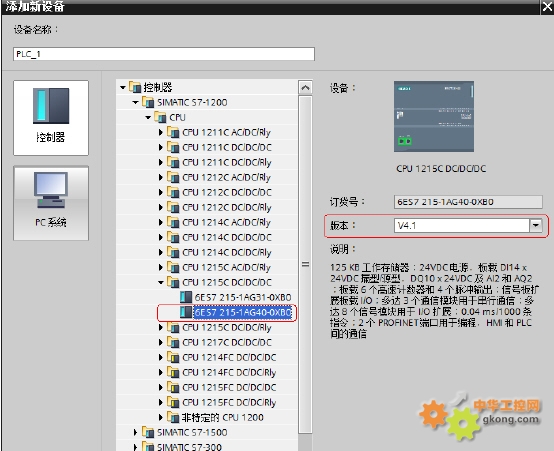Image resolution: width=554 pixels, height=451 pixels.
Task: Click the tree scrollbar up arrow
Action: point(306,87)
